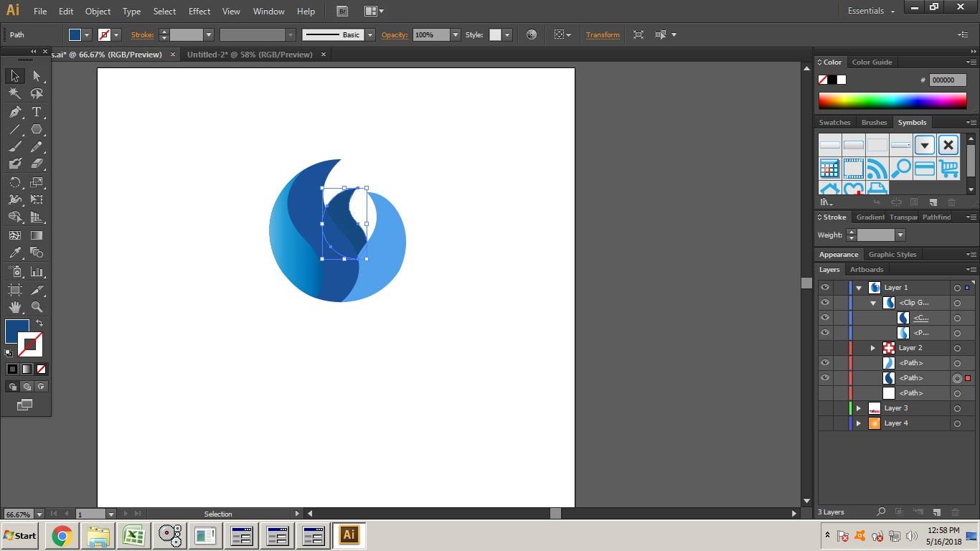Set None mode button below fill/stroke
Viewport: 980px width, 551px height.
41,369
